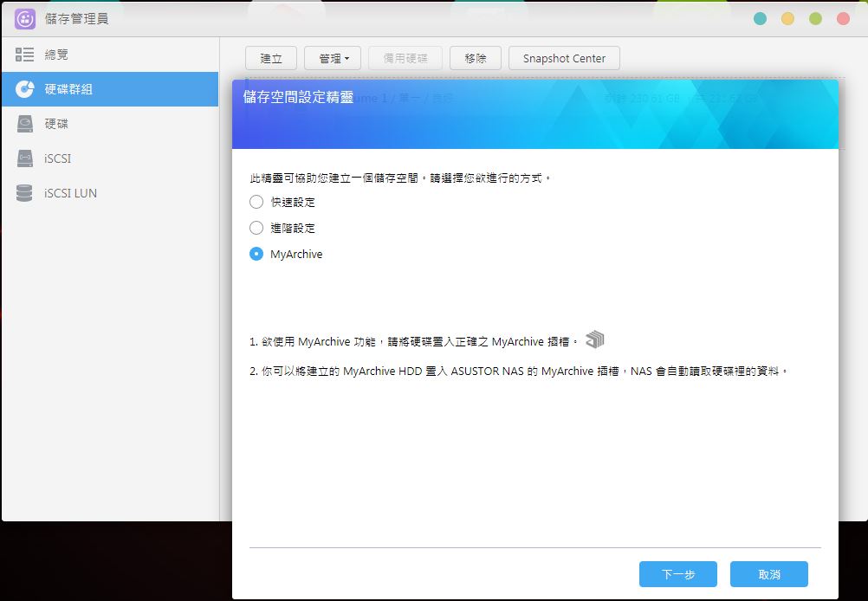Open the 總覽 overview list icon
Image resolution: width=868 pixels, height=601 pixels.
pyautogui.click(x=24, y=55)
